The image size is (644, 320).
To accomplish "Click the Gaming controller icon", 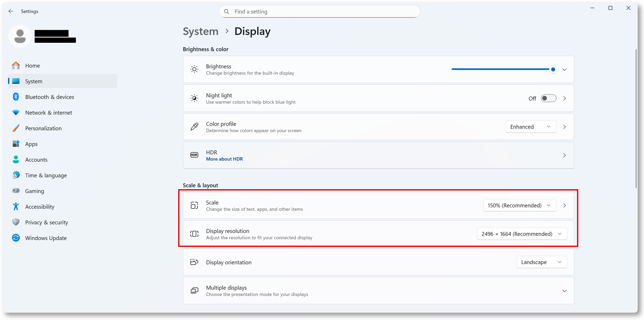I will (x=16, y=191).
